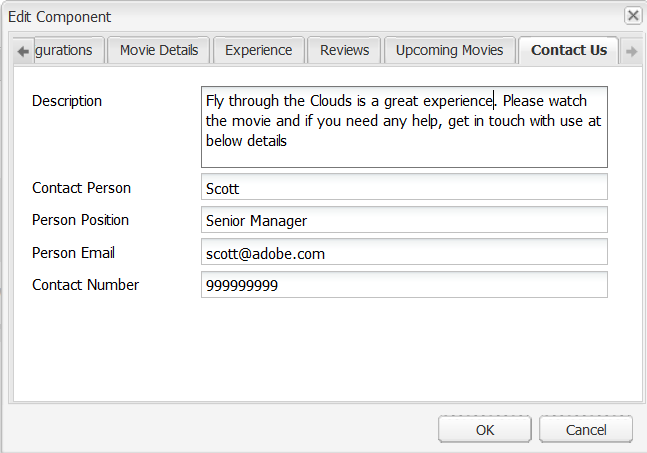Cancel the component edit
The height and width of the screenshot is (453, 647).
coord(585,429)
